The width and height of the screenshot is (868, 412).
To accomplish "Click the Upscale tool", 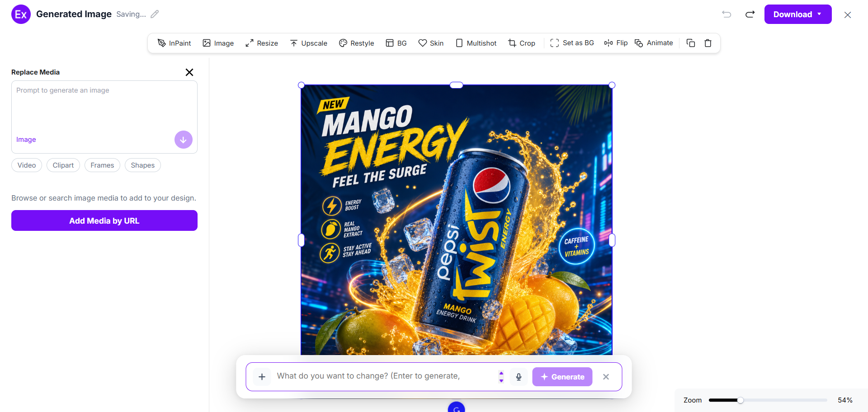I will click(308, 43).
